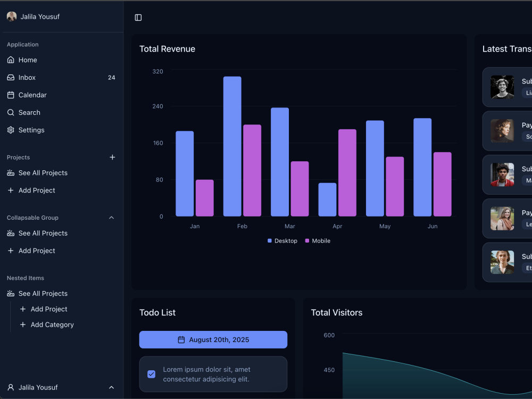
Task: Click the Todo List heading
Action: (x=157, y=312)
